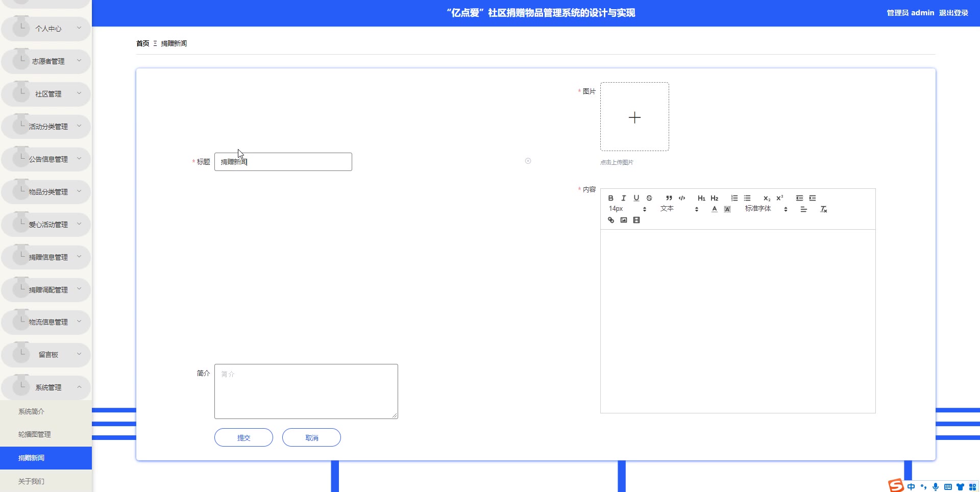The width and height of the screenshot is (980, 492).
Task: Expand the 社区管理 sidebar menu
Action: tap(46, 94)
